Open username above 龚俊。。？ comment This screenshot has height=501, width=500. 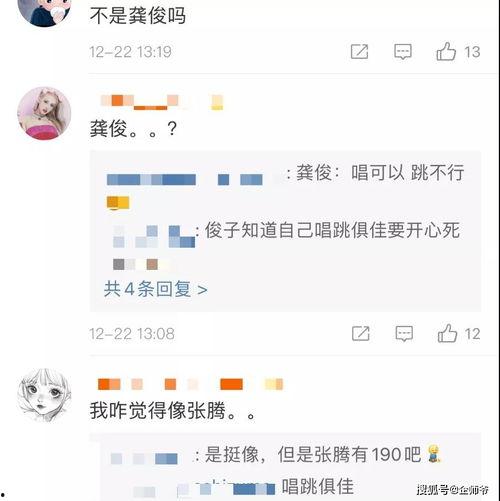(162, 102)
